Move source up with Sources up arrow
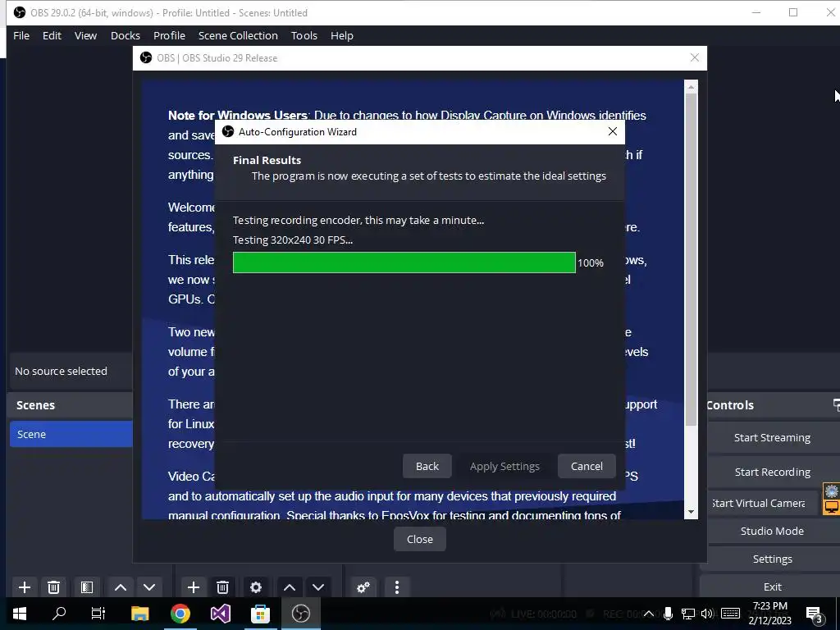This screenshot has width=840, height=630. 290,587
